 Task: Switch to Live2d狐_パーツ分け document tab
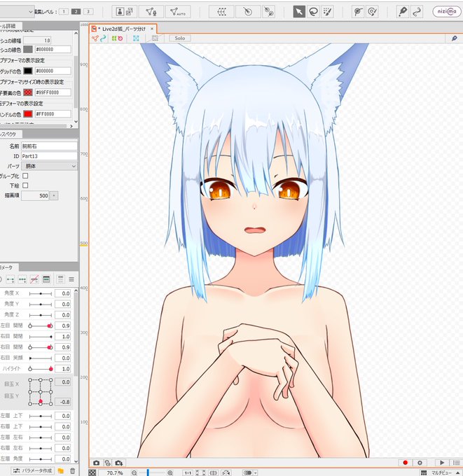[x=123, y=29]
